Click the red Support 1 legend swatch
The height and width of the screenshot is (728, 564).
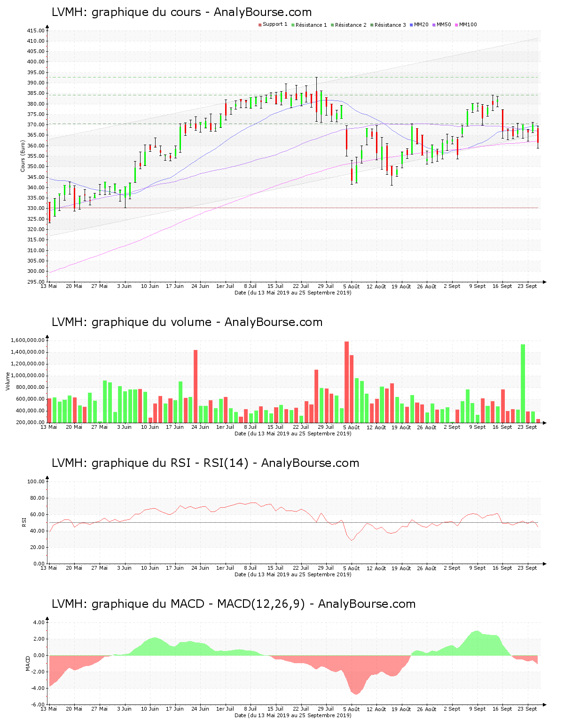[260, 25]
